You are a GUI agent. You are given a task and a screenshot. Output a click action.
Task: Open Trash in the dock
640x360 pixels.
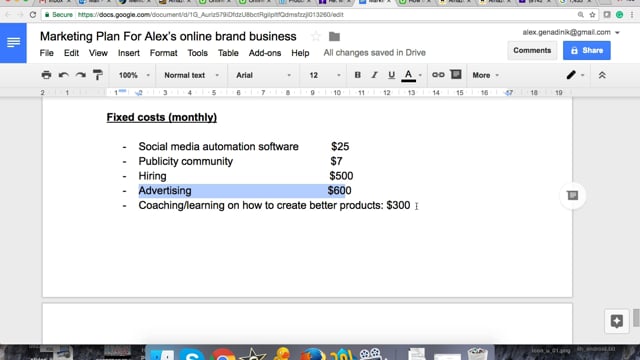point(477,353)
